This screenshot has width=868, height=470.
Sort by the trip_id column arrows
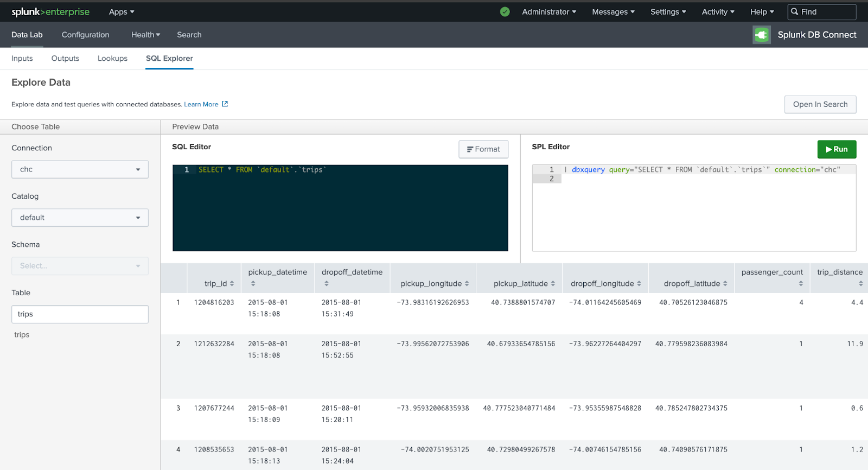click(232, 284)
